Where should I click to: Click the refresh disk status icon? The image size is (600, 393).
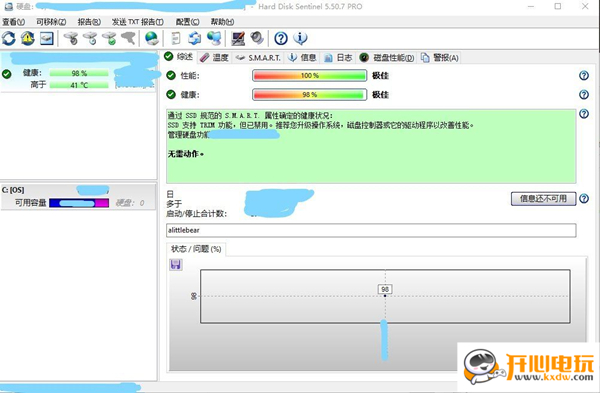click(9, 38)
